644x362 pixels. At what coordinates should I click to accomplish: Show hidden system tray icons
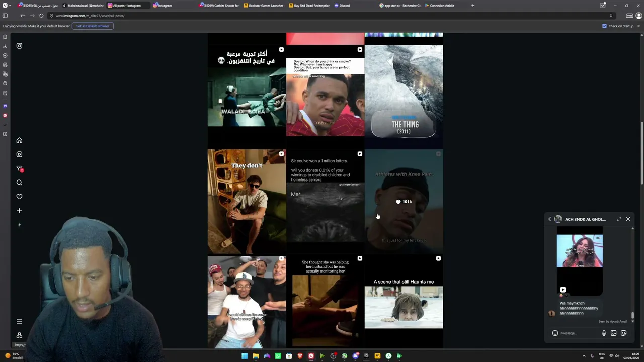click(584, 356)
